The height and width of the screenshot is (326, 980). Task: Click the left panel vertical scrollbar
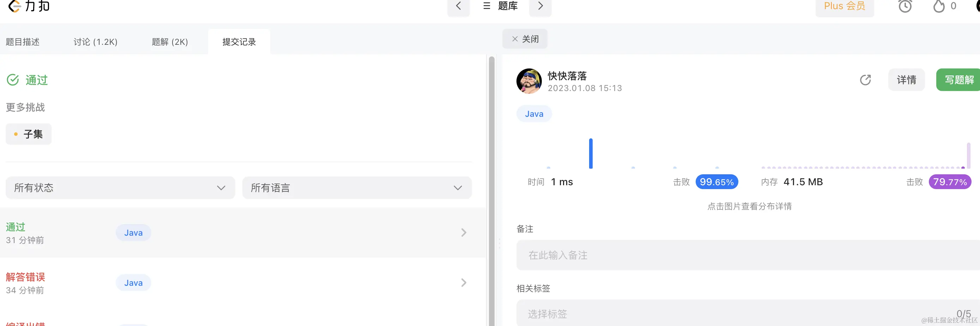491,190
